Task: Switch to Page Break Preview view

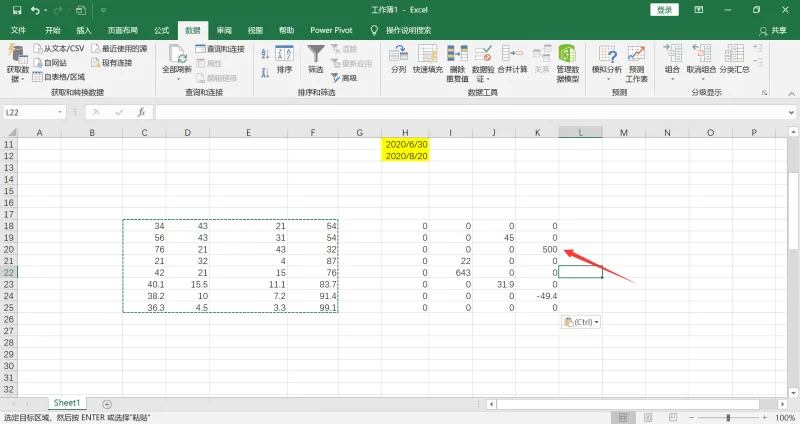Action: pos(673,418)
